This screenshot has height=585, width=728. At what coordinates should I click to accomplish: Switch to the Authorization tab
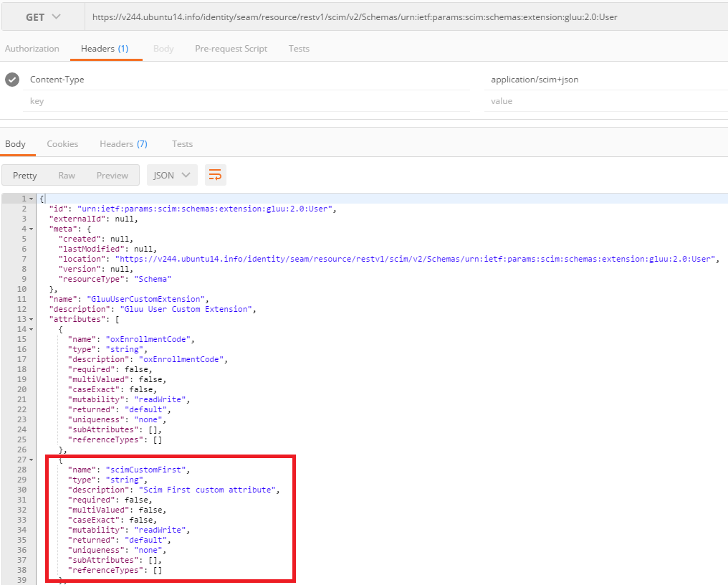click(32, 49)
